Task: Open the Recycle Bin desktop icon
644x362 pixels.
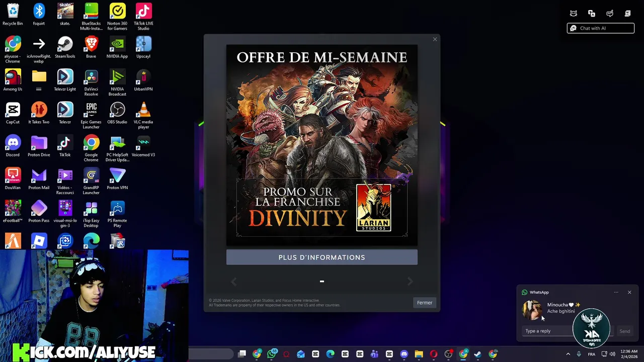Action: click(x=13, y=14)
